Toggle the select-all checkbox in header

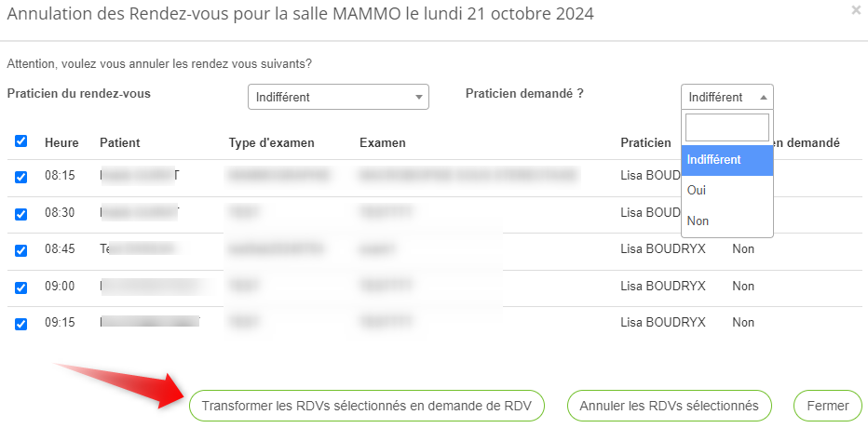pos(21,141)
